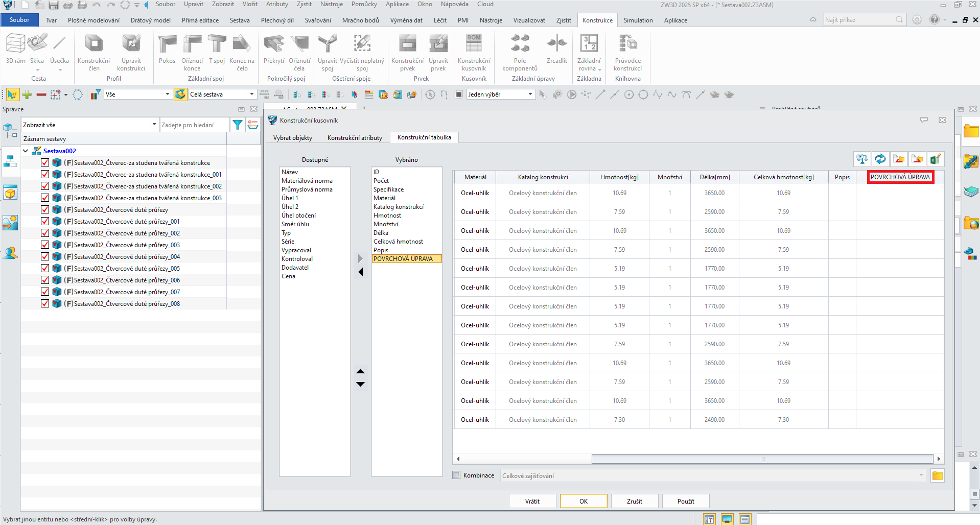
Task: Click the Použít button
Action: coord(686,501)
